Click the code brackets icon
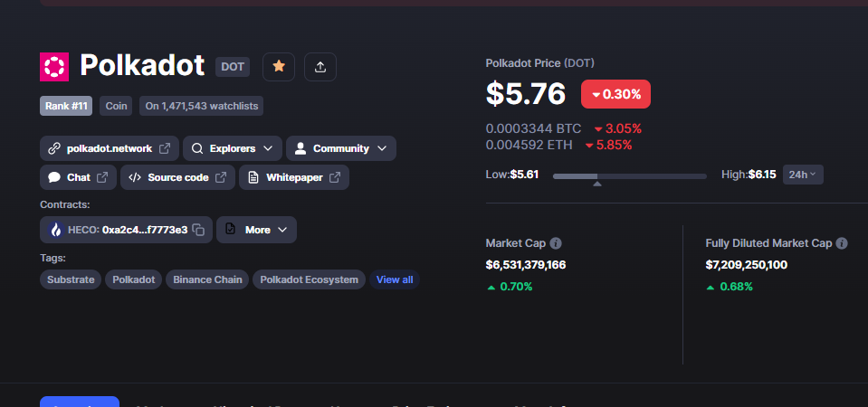Image resolution: width=868 pixels, height=407 pixels. pos(135,177)
